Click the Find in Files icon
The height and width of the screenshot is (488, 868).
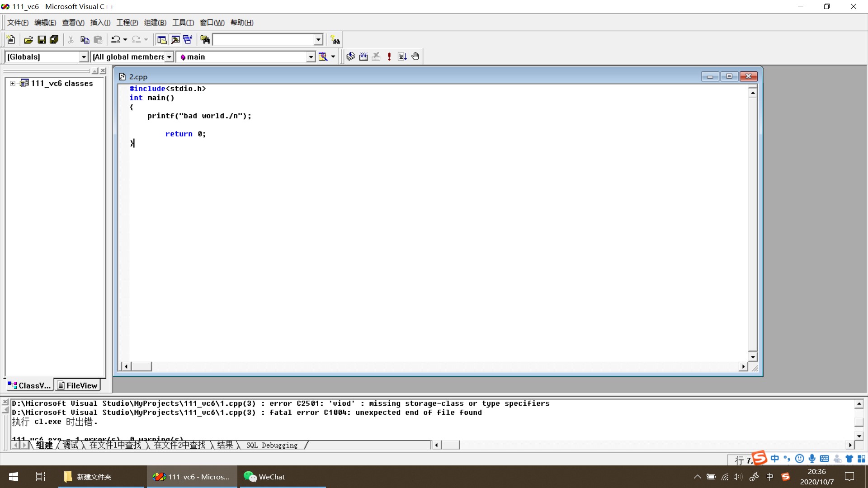[205, 40]
